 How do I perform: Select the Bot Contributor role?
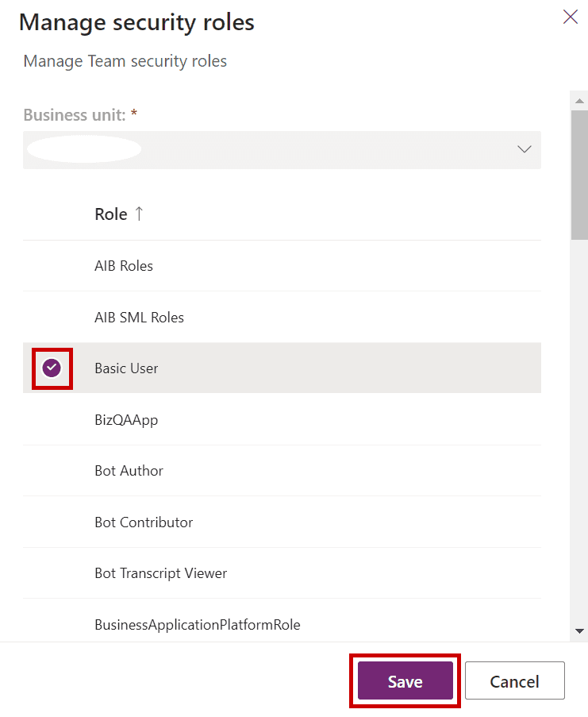tap(282, 522)
